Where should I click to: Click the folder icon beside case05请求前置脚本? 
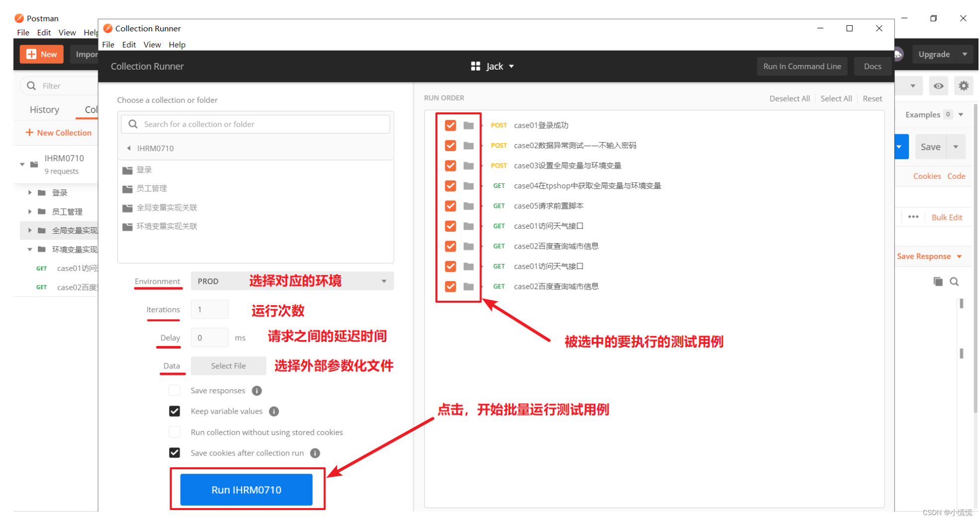click(469, 206)
